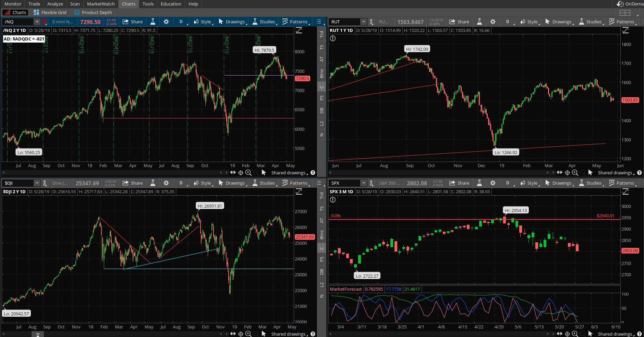Click exclamation info icon in SPX chart

pyautogui.click(x=333, y=200)
